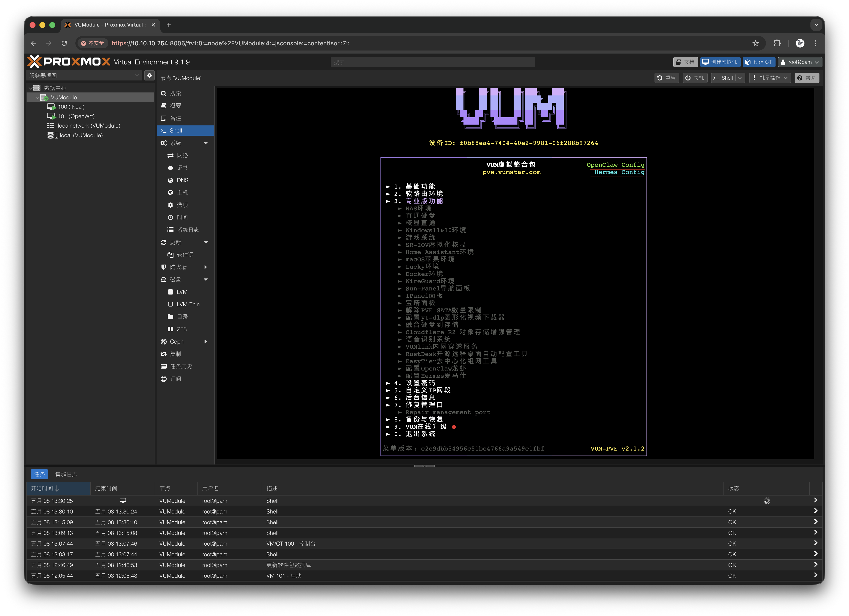The height and width of the screenshot is (616, 849).
Task: Bookmark this page with star icon
Action: tap(755, 43)
